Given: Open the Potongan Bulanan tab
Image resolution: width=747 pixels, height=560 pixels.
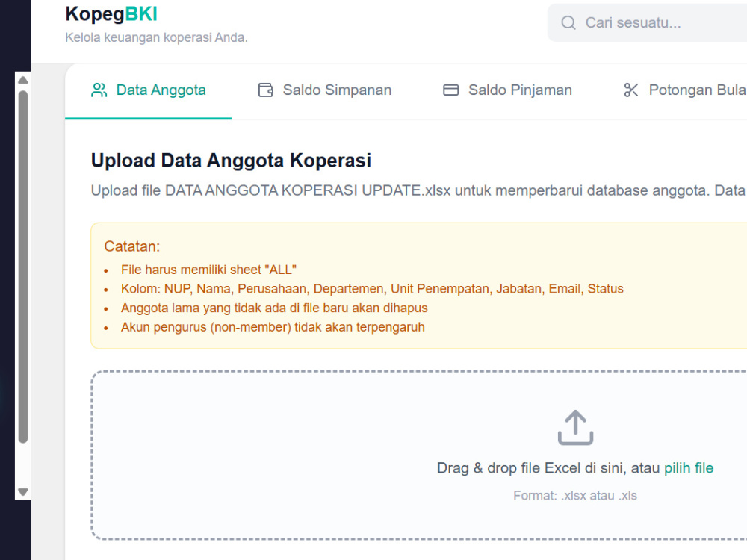Looking at the screenshot, I should (x=684, y=90).
